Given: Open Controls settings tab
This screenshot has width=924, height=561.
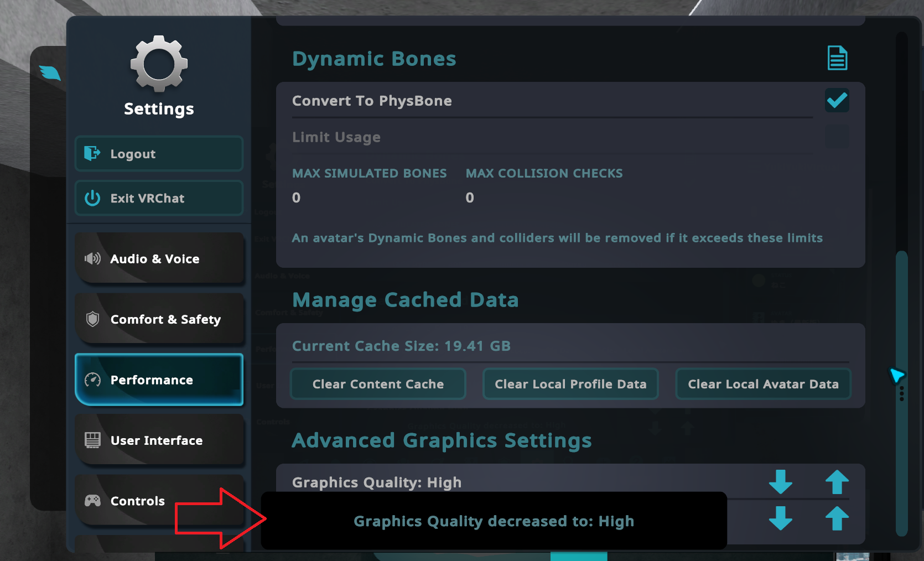Looking at the screenshot, I should tap(159, 501).
